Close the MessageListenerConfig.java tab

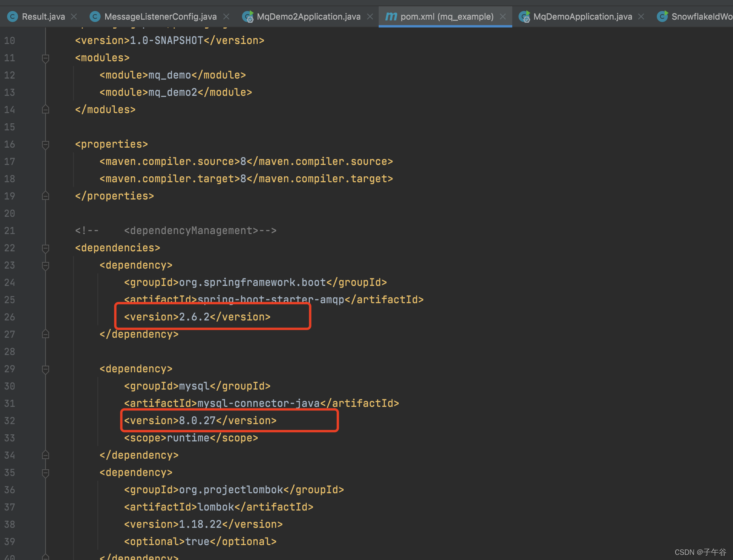pos(226,16)
